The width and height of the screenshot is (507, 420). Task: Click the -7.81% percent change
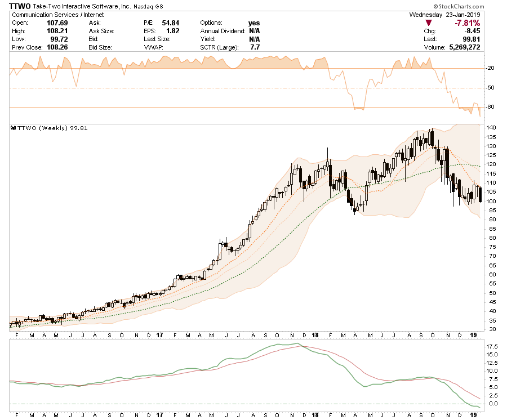[467, 23]
